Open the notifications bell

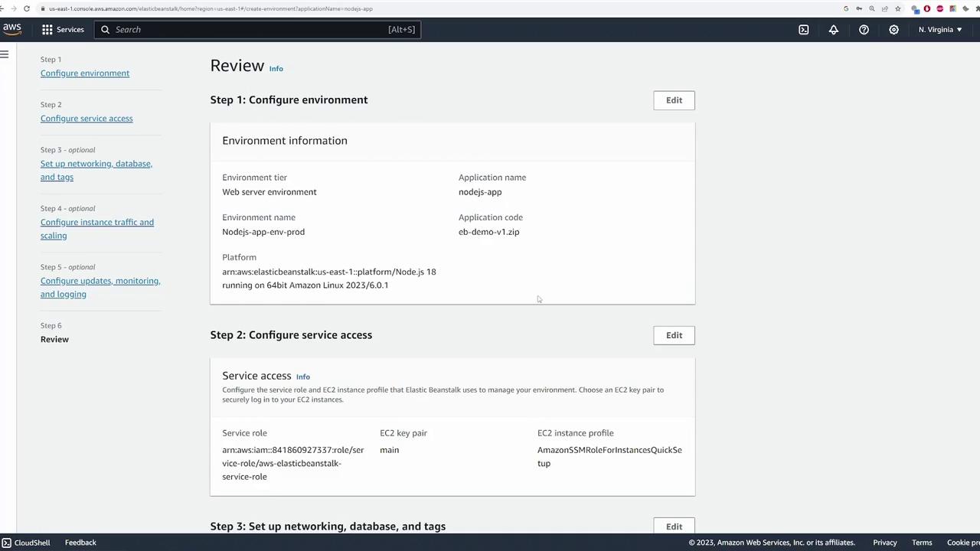pyautogui.click(x=834, y=29)
